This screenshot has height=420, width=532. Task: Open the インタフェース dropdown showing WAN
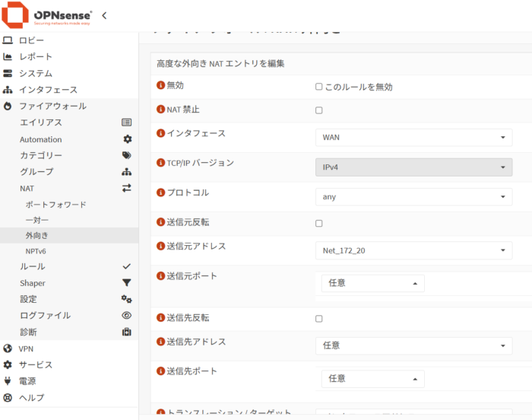click(x=413, y=138)
